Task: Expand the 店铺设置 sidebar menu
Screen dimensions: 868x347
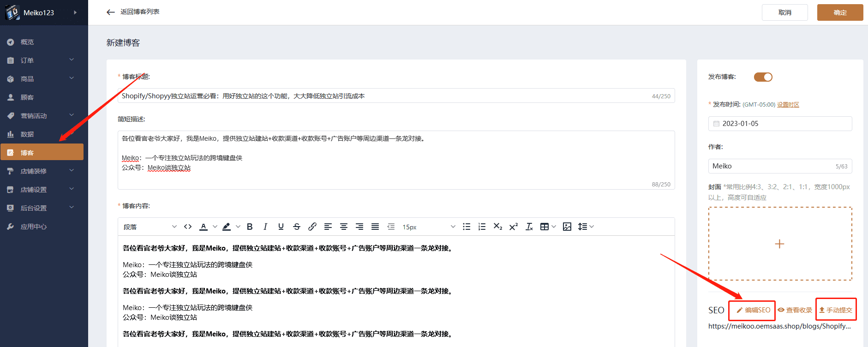Action: [72, 189]
